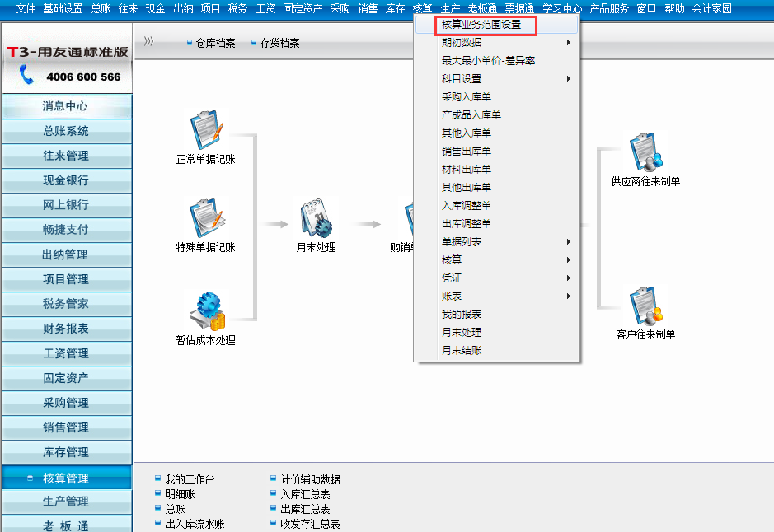Expand the 科目设置 submenu arrow
The image size is (774, 532).
569,78
